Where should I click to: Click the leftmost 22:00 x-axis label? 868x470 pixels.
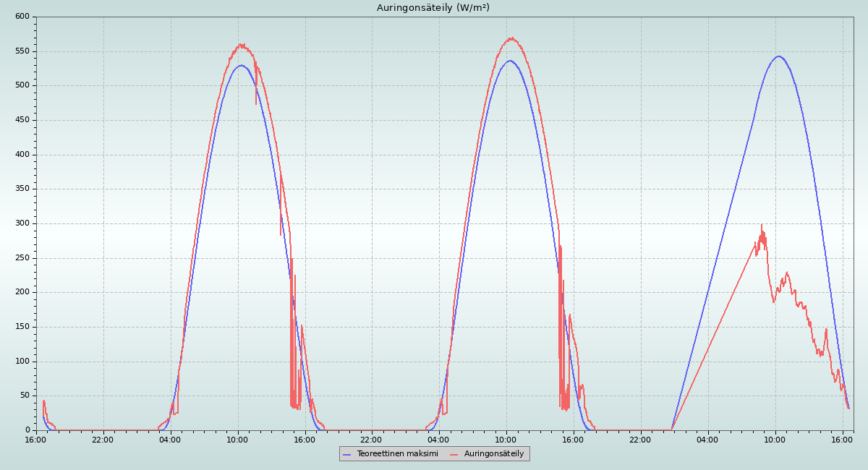pos(103,439)
